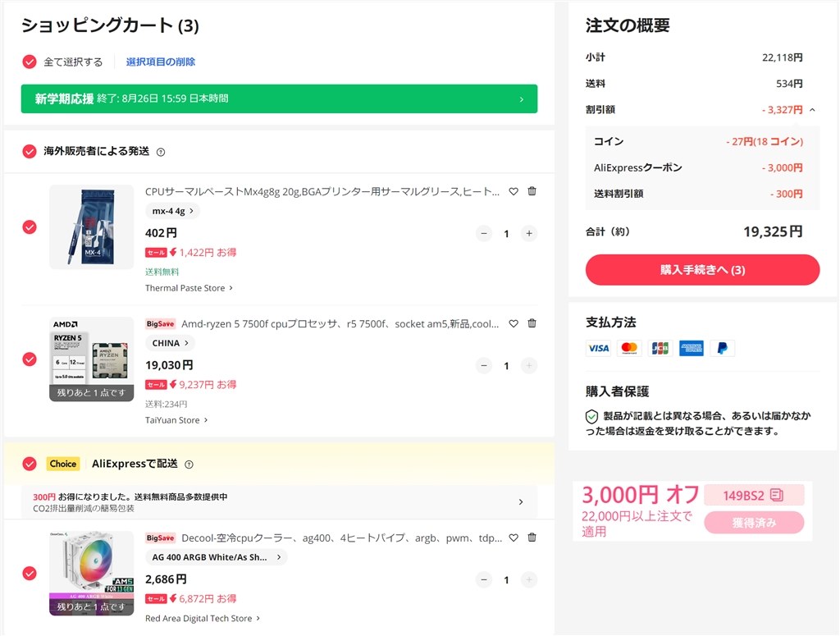Image resolution: width=840 pixels, height=636 pixels.
Task: Click the Choice badge
Action: pyautogui.click(x=63, y=464)
